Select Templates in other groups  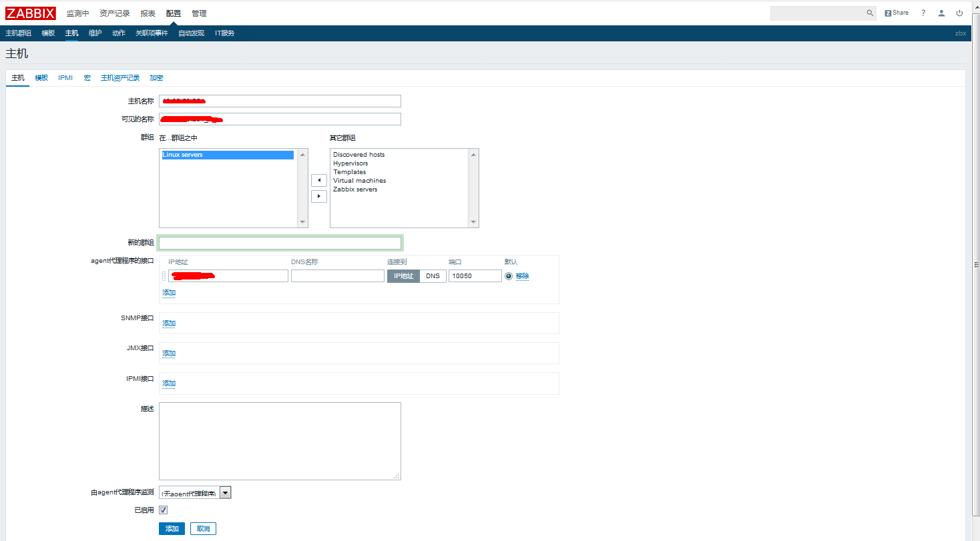[x=350, y=172]
